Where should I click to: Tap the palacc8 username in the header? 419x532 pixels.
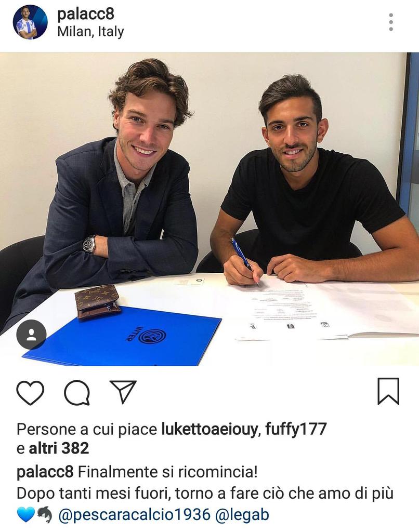coord(86,14)
